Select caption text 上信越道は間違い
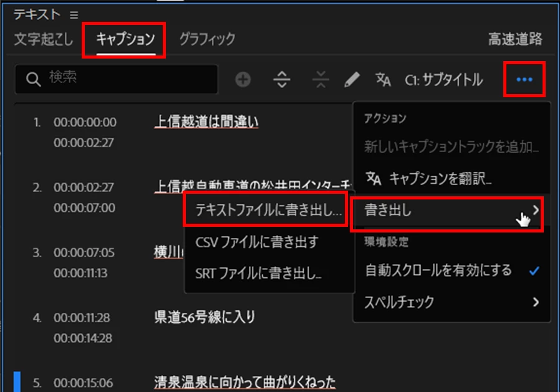The height and width of the screenshot is (392, 560). 206,122
